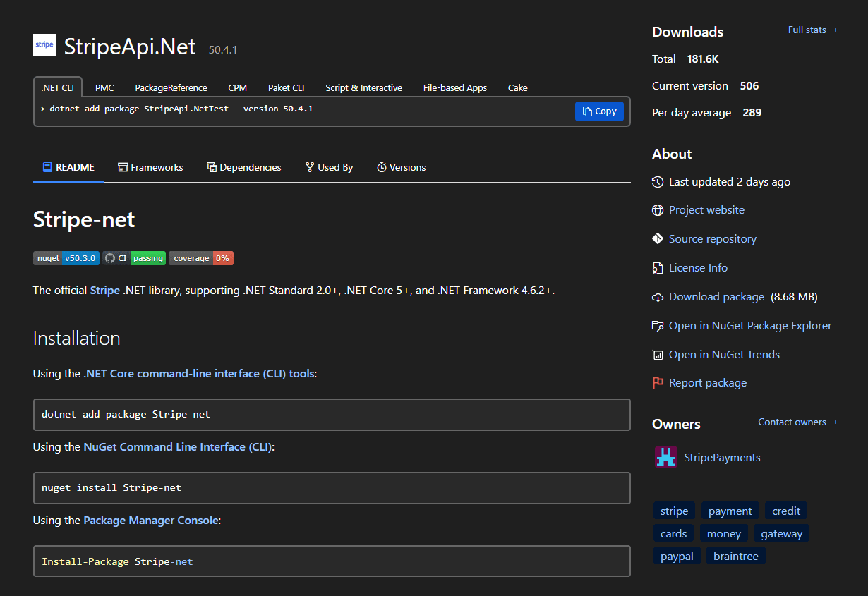This screenshot has height=596, width=868.
Task: Click the Report package flag icon
Action: click(x=658, y=383)
